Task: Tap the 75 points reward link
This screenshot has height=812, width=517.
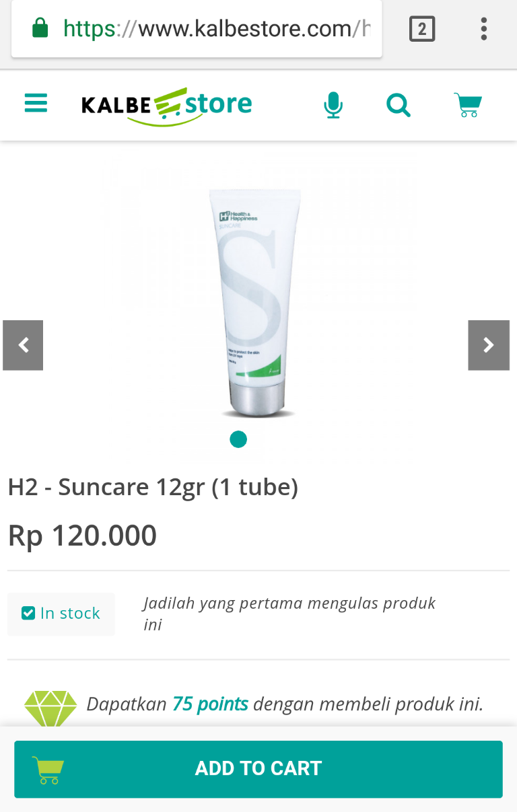Action: (210, 704)
